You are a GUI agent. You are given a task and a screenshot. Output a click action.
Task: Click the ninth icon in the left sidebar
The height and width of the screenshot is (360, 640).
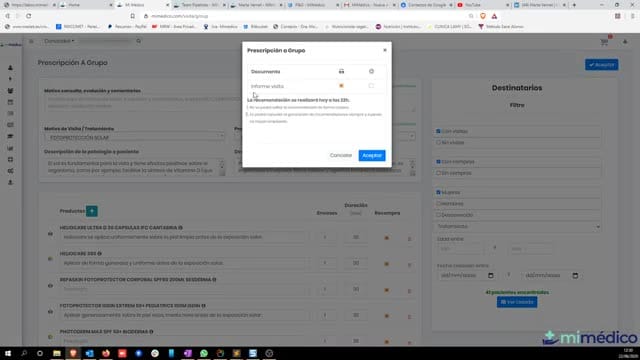click(x=10, y=160)
